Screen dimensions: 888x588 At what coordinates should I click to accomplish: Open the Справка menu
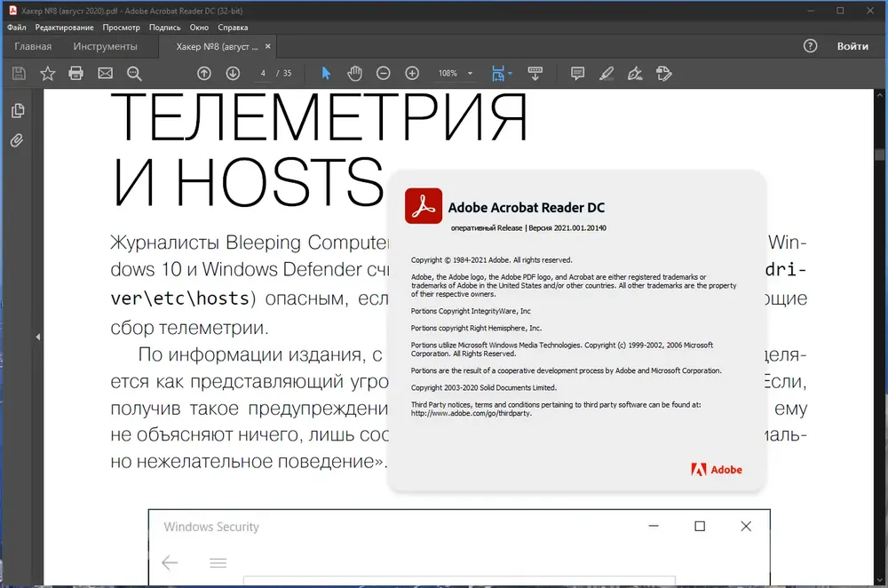coord(233,28)
